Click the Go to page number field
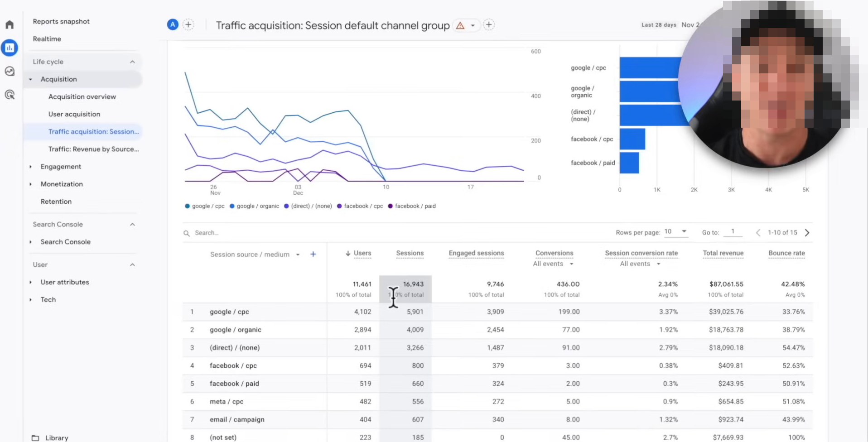 pyautogui.click(x=733, y=231)
